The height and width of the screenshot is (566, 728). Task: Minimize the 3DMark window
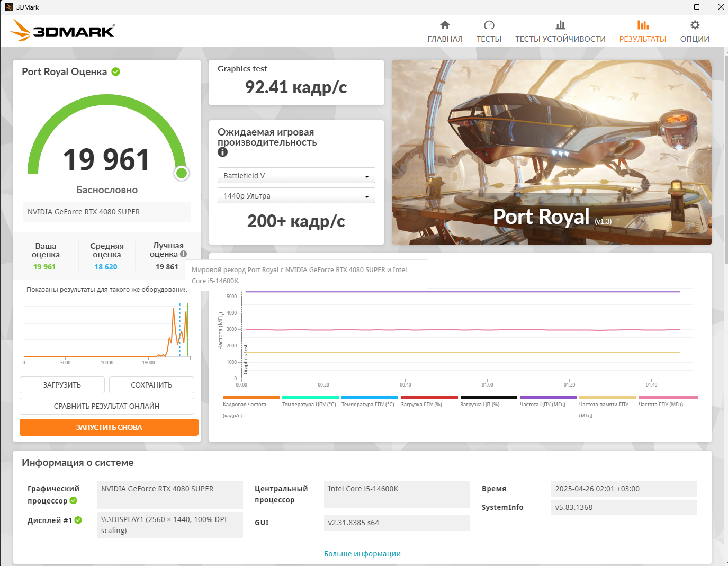pyautogui.click(x=673, y=7)
